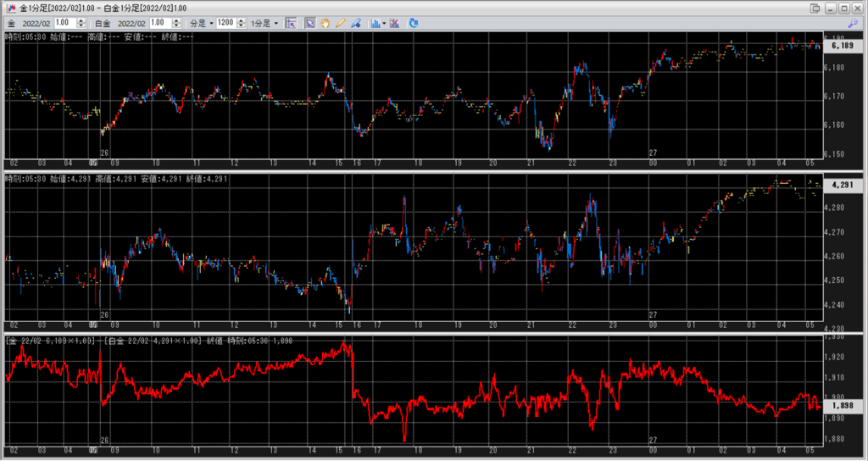Expand the 分足 timeframe type dropdown
The image size is (868, 461).
coord(200,23)
